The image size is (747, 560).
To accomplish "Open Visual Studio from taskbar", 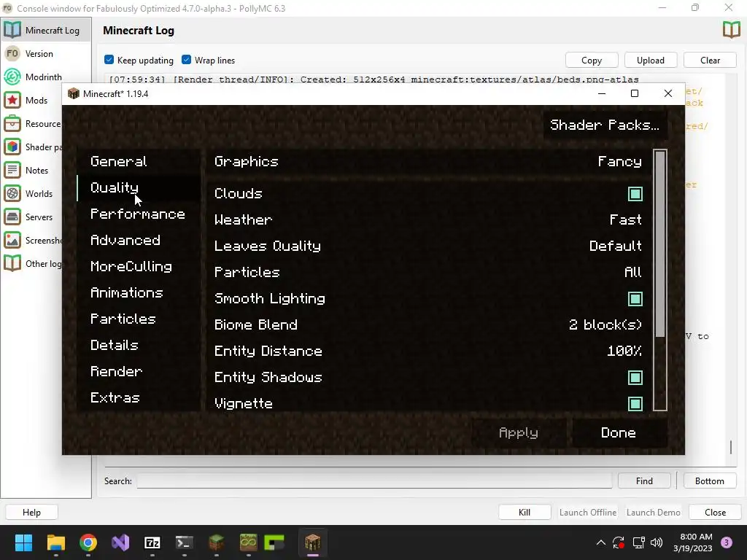I will pyautogui.click(x=120, y=542).
